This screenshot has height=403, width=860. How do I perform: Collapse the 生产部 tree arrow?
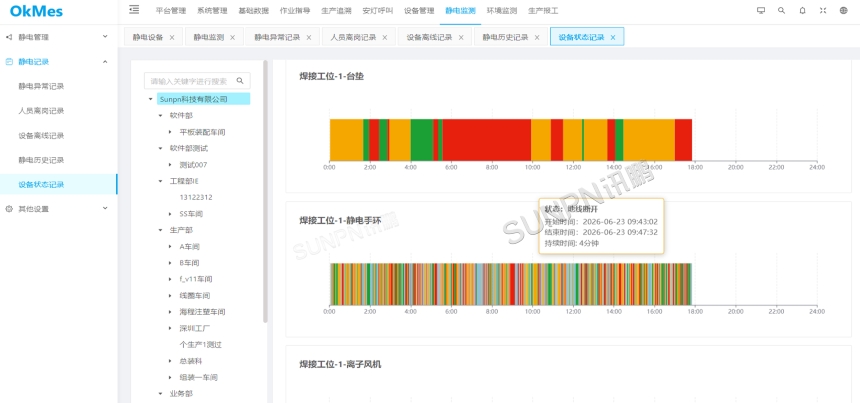coord(160,230)
